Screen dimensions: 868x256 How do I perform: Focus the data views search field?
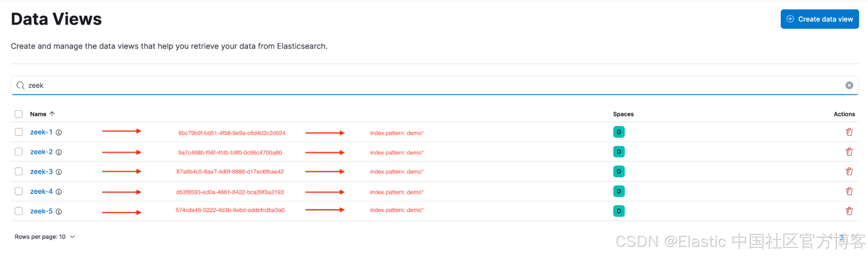434,86
